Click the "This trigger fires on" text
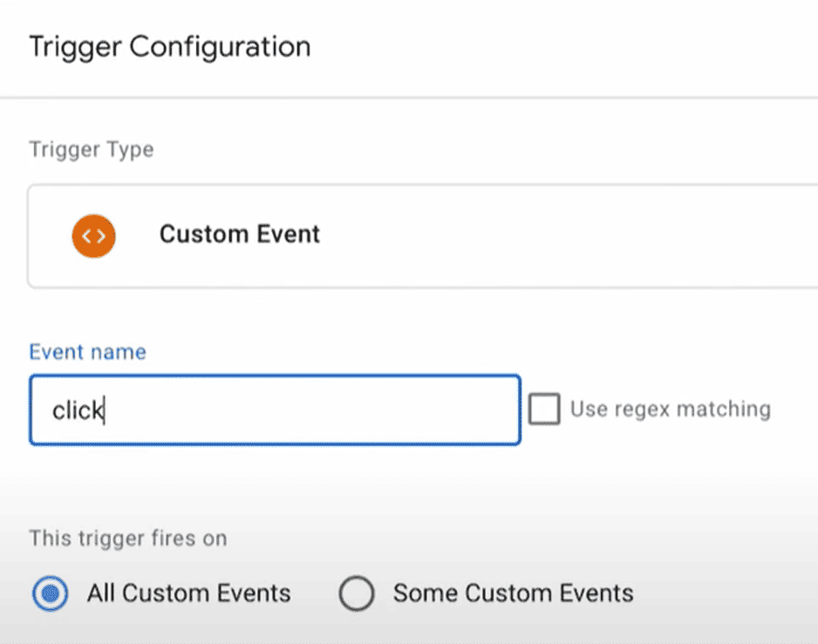 tap(127, 538)
